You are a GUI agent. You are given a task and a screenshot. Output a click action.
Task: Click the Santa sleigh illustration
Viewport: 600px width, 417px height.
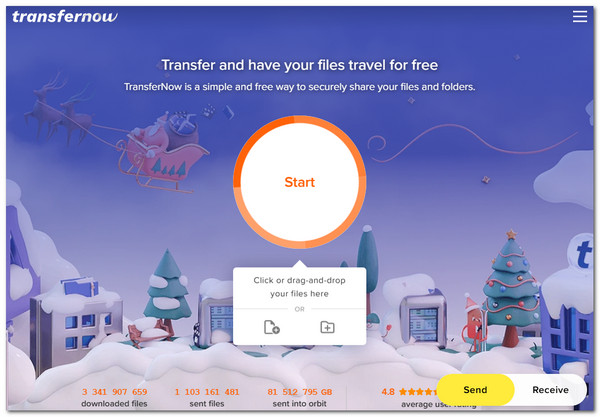(163, 151)
